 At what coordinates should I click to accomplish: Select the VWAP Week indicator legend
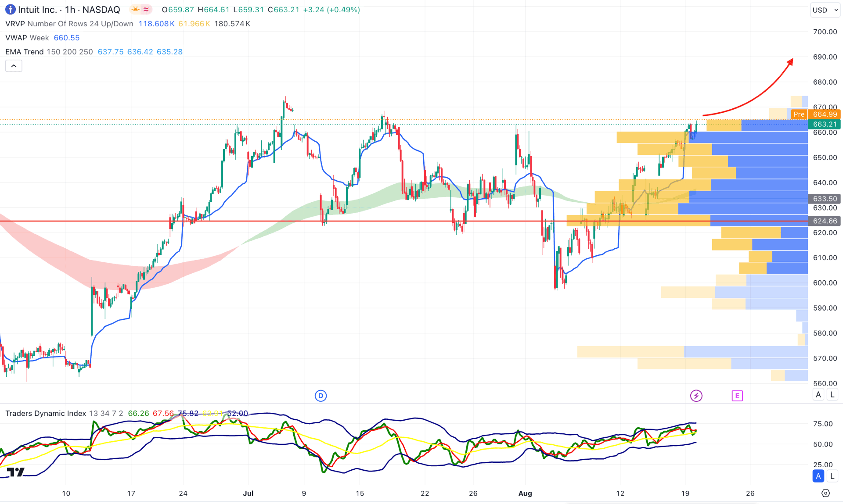27,38
